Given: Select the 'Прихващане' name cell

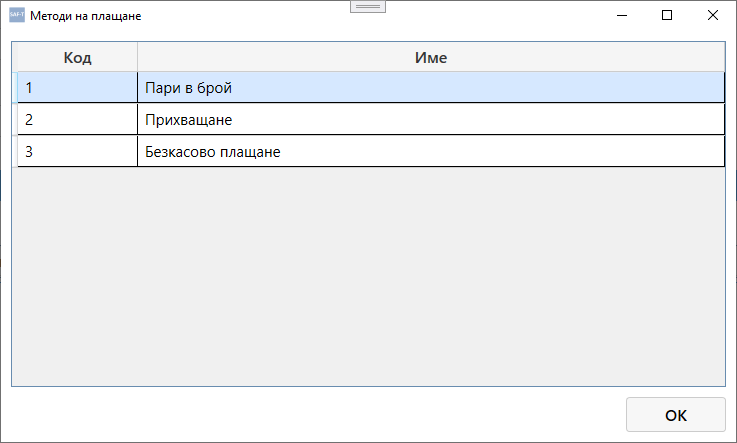Looking at the screenshot, I should tap(431, 119).
